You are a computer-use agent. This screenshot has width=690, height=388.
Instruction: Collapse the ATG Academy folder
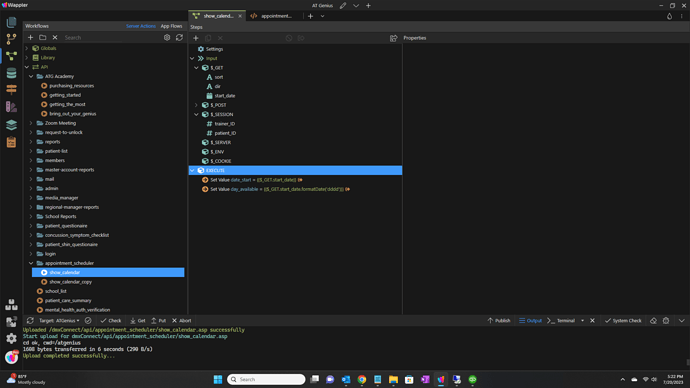pos(31,76)
